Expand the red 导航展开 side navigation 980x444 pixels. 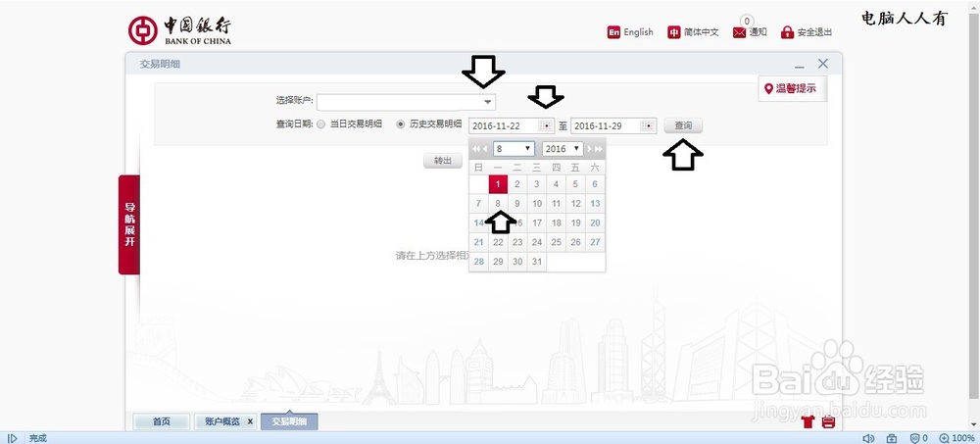(x=129, y=224)
